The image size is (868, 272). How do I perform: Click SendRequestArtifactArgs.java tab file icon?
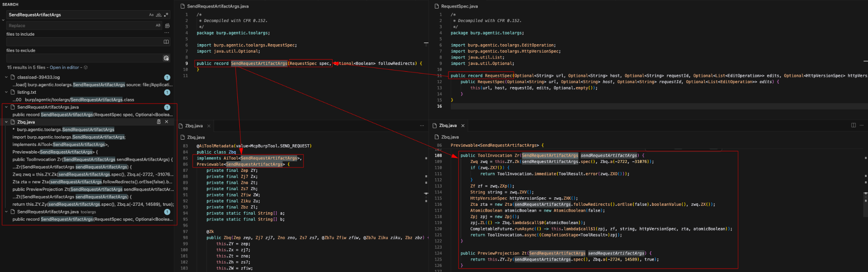(x=183, y=6)
